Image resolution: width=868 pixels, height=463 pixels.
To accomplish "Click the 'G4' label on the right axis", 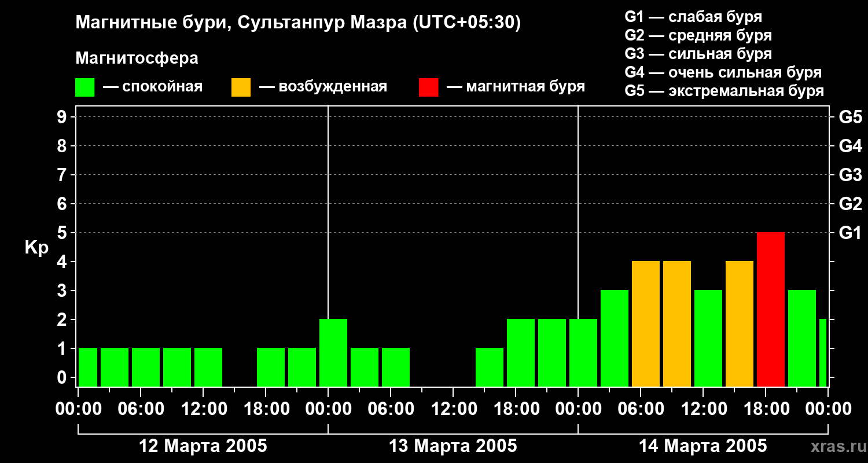I will (850, 146).
